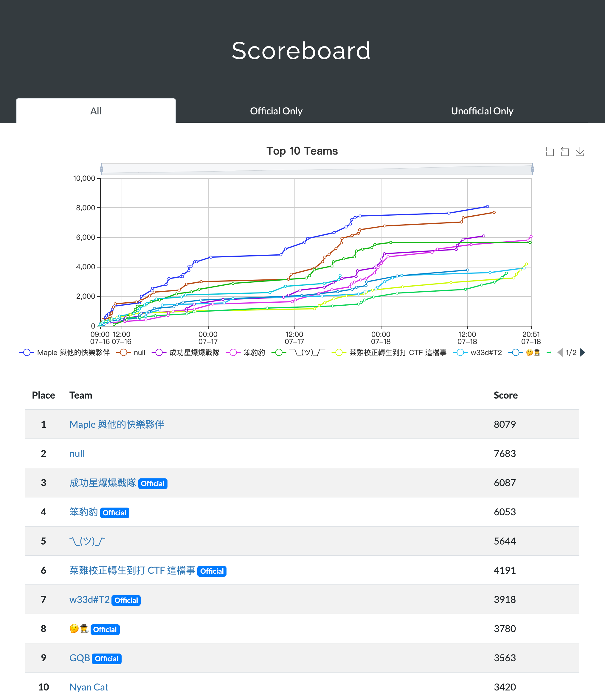Hide the w33d#T2 series in legend
The image size is (605, 700).
460,352
